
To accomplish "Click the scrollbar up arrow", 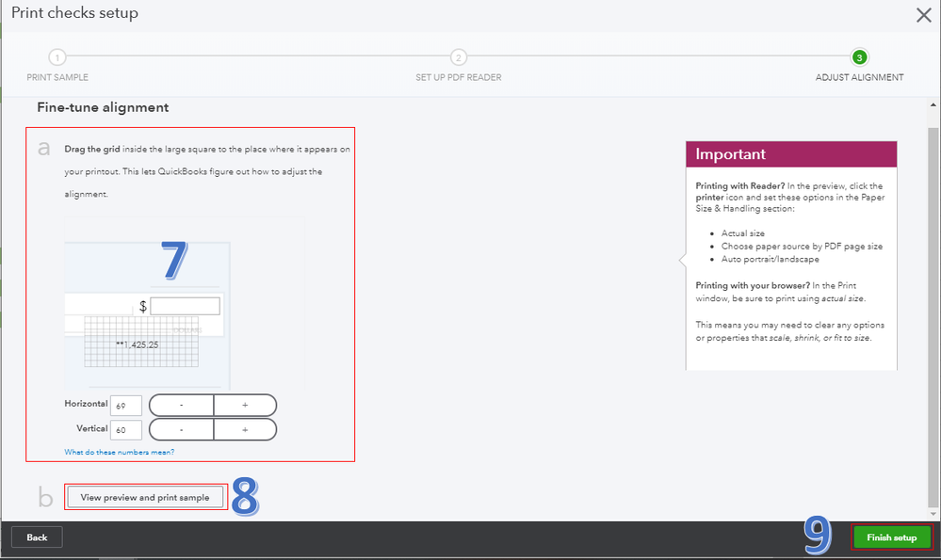I will 933,104.
